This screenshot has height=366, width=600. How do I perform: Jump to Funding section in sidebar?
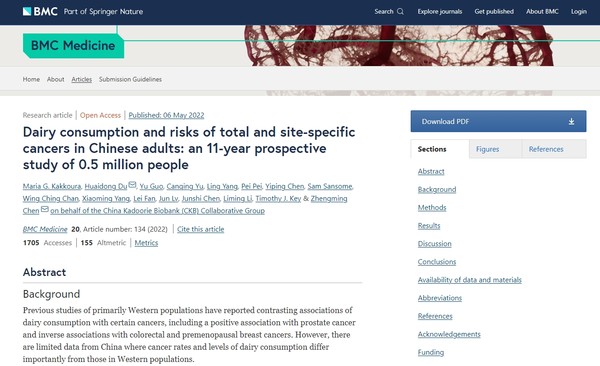[431, 352]
